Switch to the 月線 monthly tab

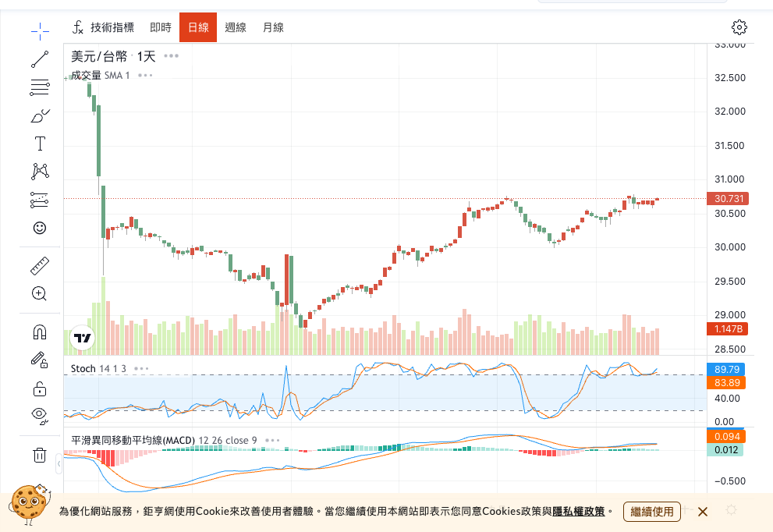[273, 27]
